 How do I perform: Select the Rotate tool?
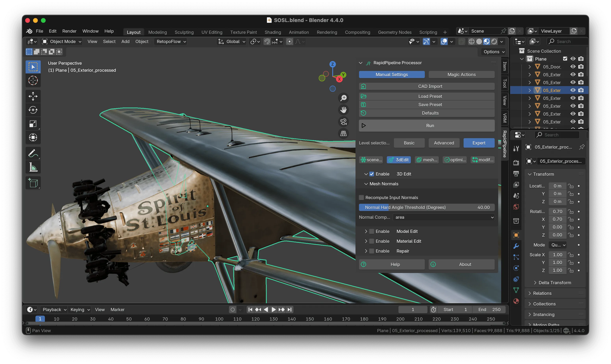[33, 110]
